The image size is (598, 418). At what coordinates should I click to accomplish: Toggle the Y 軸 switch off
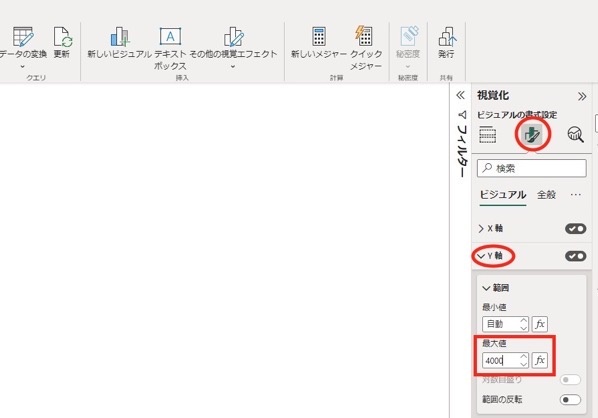[575, 256]
